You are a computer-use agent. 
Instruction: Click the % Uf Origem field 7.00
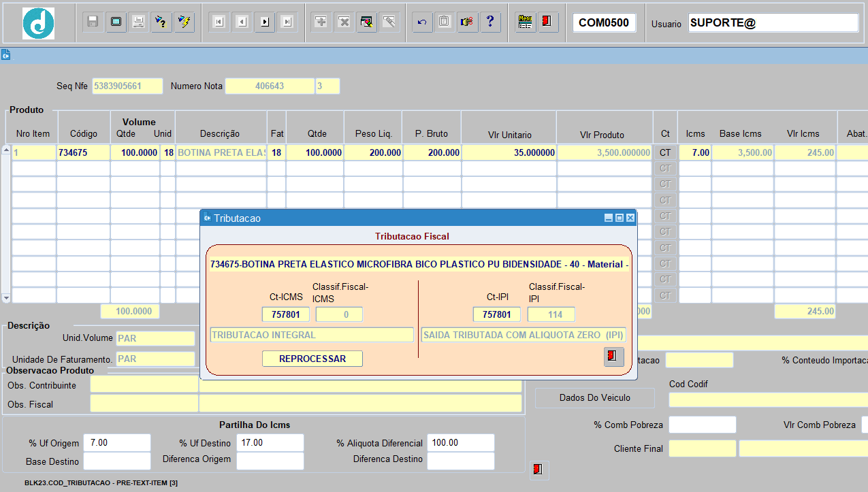tap(117, 442)
